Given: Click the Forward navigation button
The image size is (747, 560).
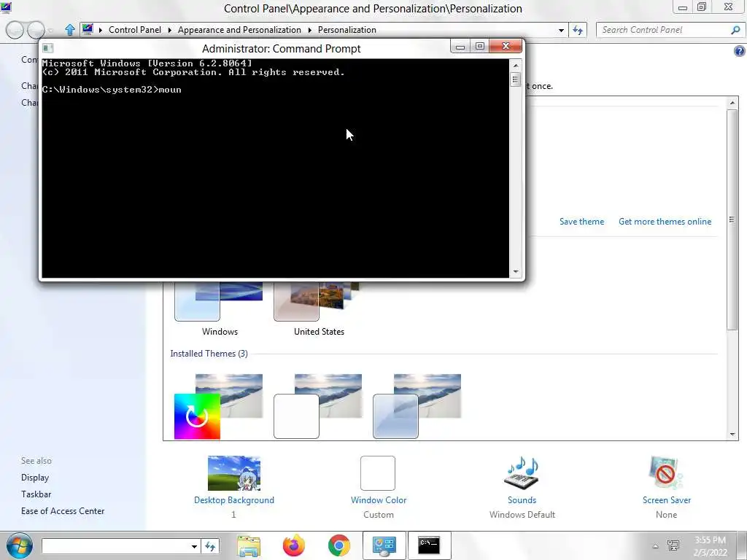Looking at the screenshot, I should (36, 31).
